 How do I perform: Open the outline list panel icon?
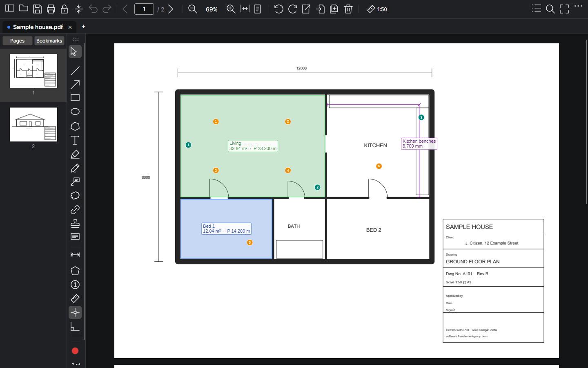point(537,9)
